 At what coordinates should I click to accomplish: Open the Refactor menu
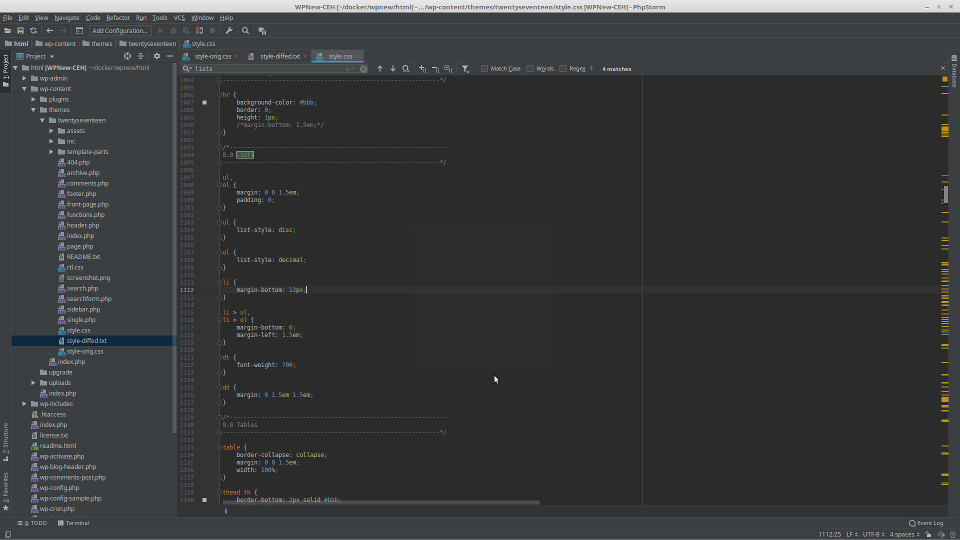tap(118, 18)
